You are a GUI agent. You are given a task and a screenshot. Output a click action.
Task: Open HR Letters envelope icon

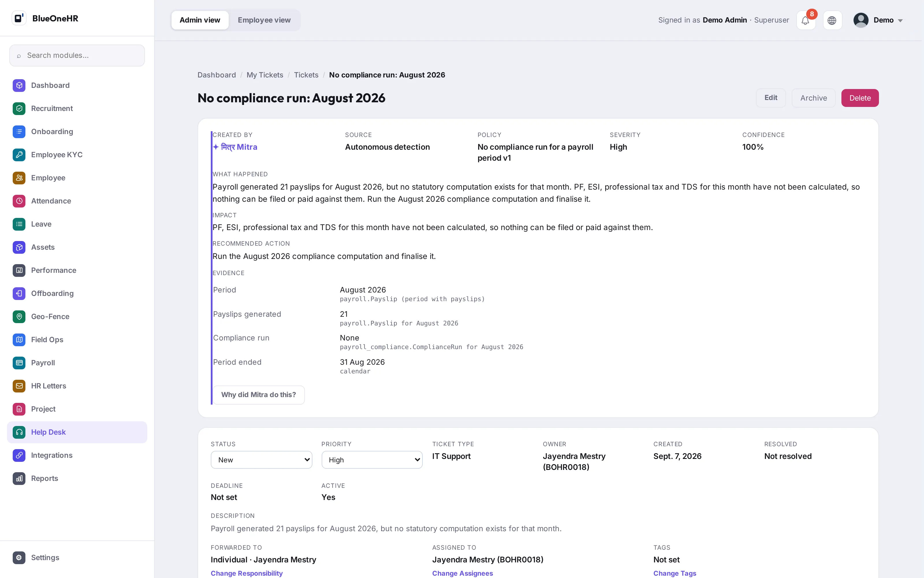pyautogui.click(x=19, y=386)
